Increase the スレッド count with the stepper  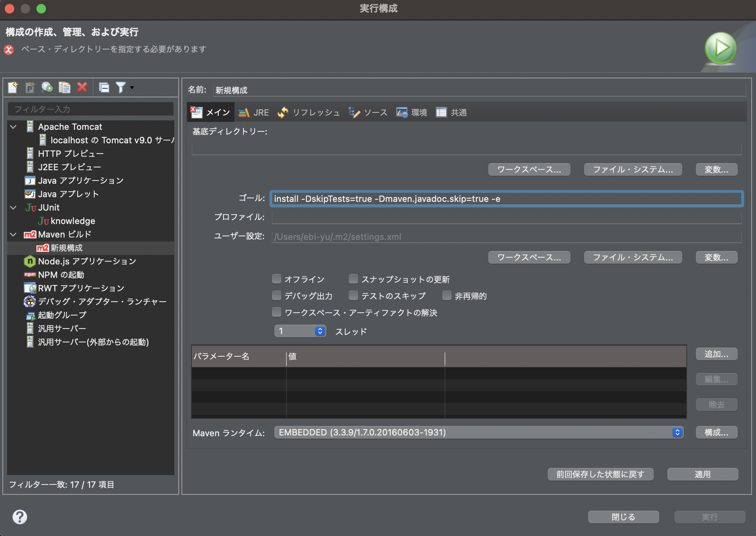319,329
